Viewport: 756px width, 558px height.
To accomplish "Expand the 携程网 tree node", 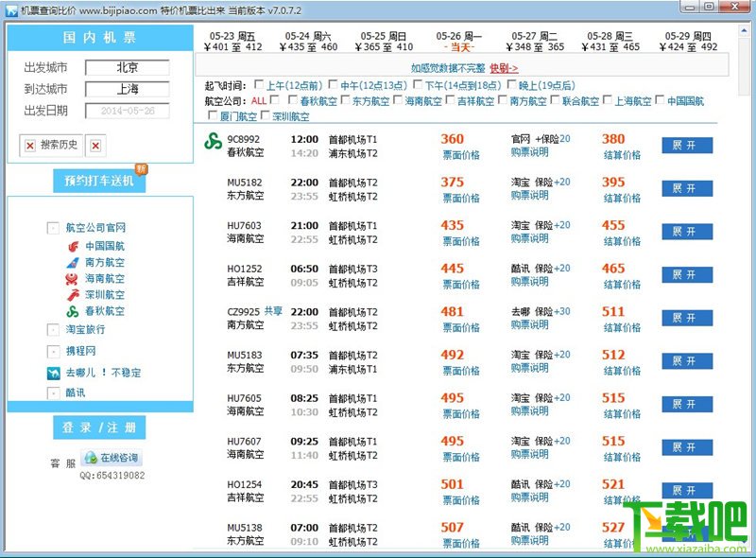I will click(x=53, y=352).
